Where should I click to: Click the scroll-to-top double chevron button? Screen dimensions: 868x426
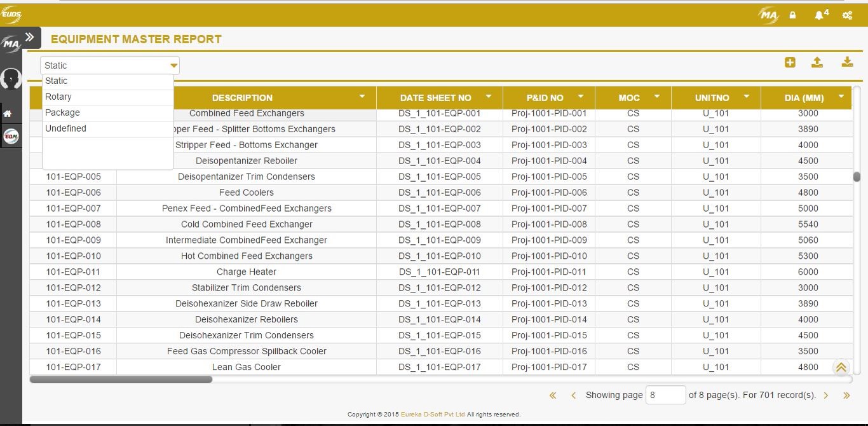click(841, 368)
